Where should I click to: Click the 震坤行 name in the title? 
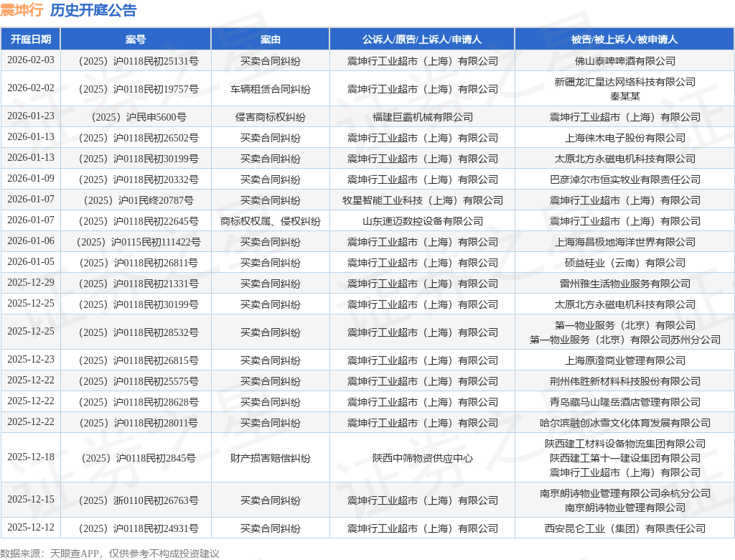(x=22, y=10)
